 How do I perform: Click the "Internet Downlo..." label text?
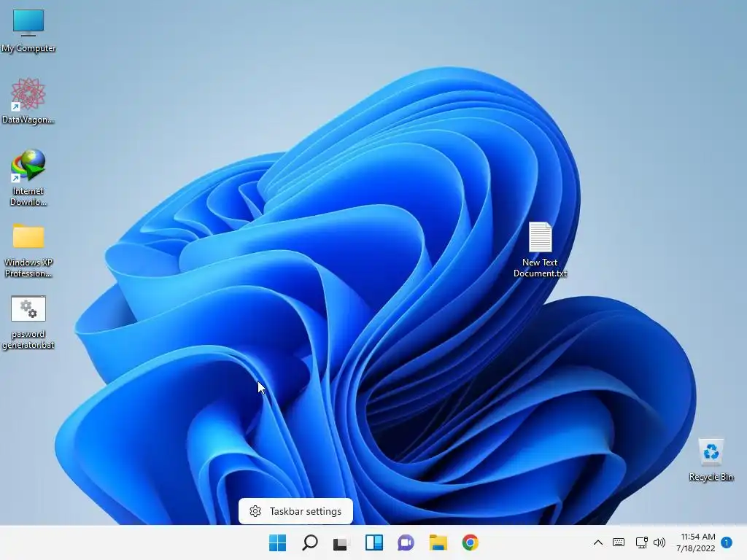point(28,196)
